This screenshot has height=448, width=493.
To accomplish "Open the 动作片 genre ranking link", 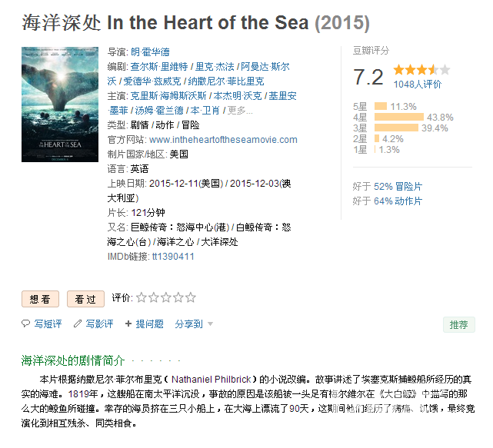I will (x=408, y=201).
